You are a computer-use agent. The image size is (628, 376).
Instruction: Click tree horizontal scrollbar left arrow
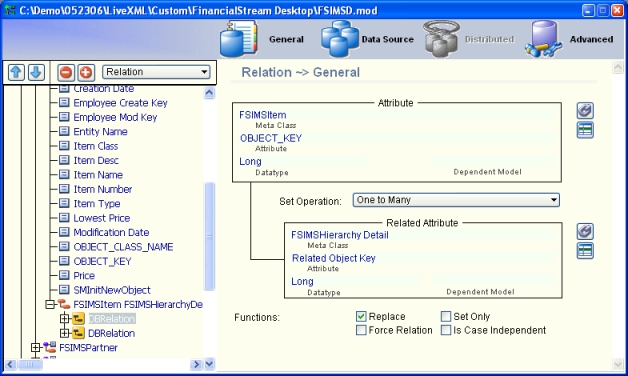tap(10, 364)
